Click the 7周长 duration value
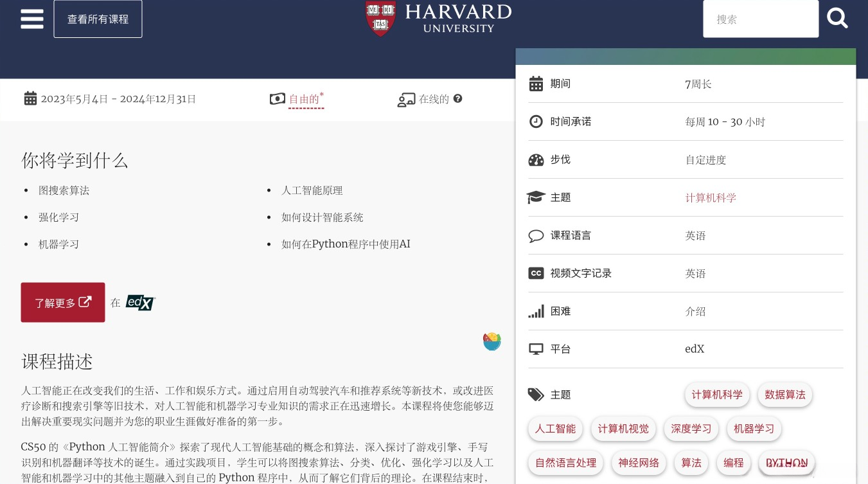This screenshot has width=868, height=484. click(x=698, y=84)
